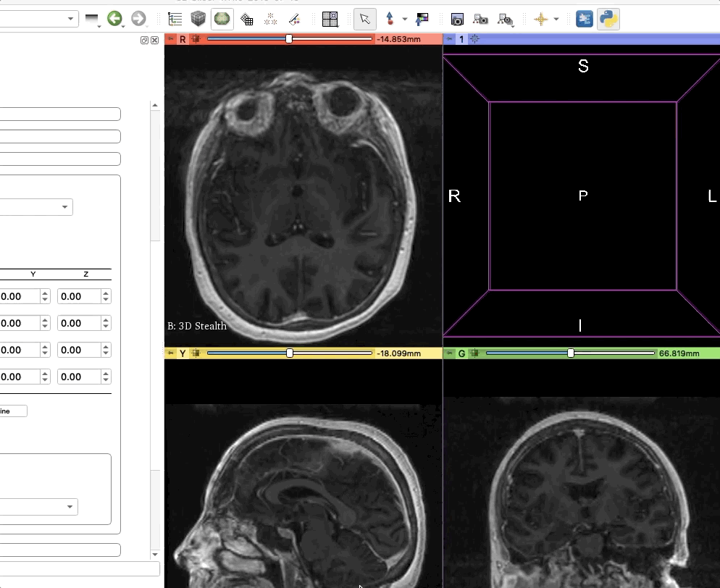
Task: Adjust the Red slice offset slider
Action: [290, 39]
